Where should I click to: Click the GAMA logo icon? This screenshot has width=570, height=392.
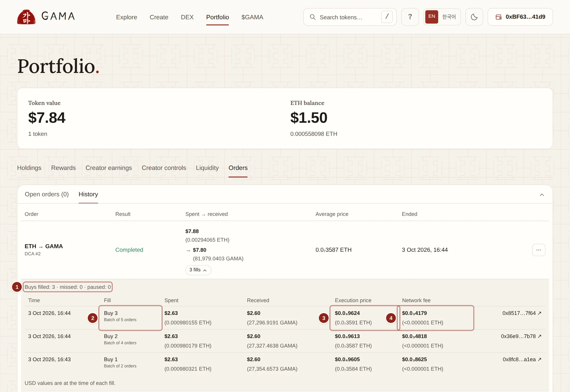pyautogui.click(x=26, y=17)
